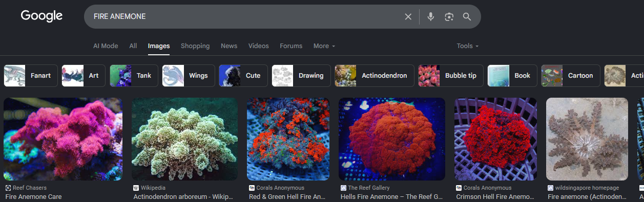The height and width of the screenshot is (202, 644).
Task: Filter images by Cute chip
Action: point(243,76)
